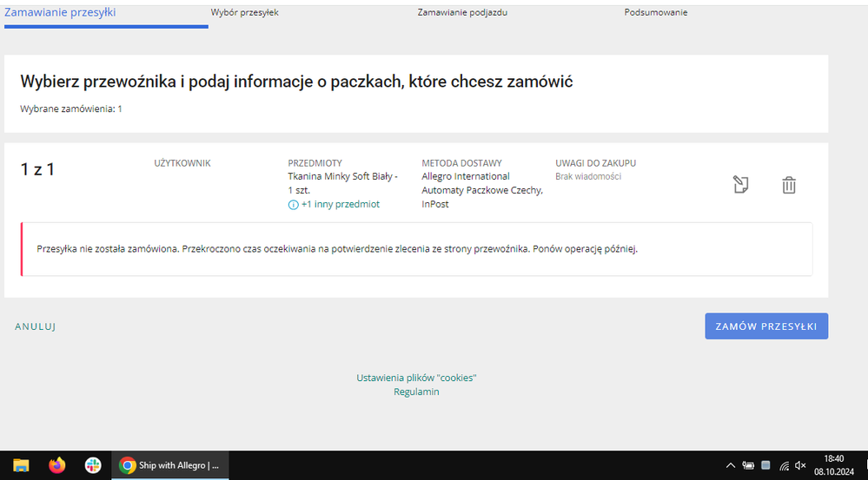Click the Chrome Ship with Allegro taskbar item

click(x=169, y=465)
